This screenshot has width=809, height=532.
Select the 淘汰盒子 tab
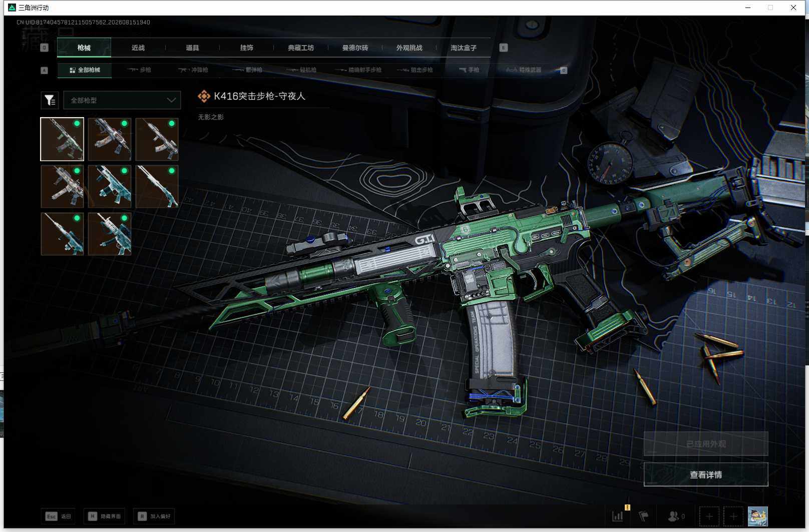pos(463,48)
